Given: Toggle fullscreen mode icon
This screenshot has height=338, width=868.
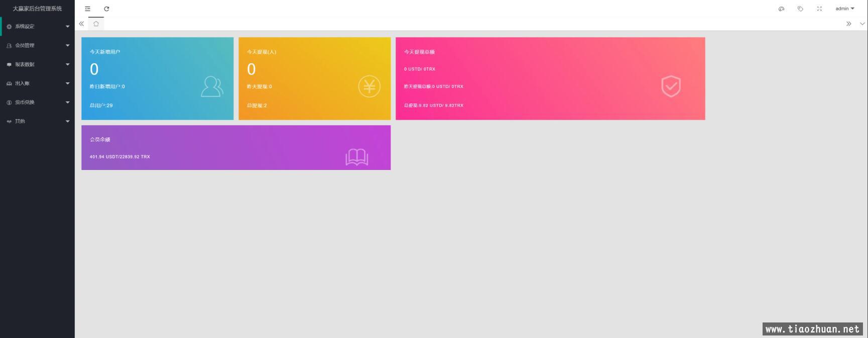Looking at the screenshot, I should pos(819,9).
